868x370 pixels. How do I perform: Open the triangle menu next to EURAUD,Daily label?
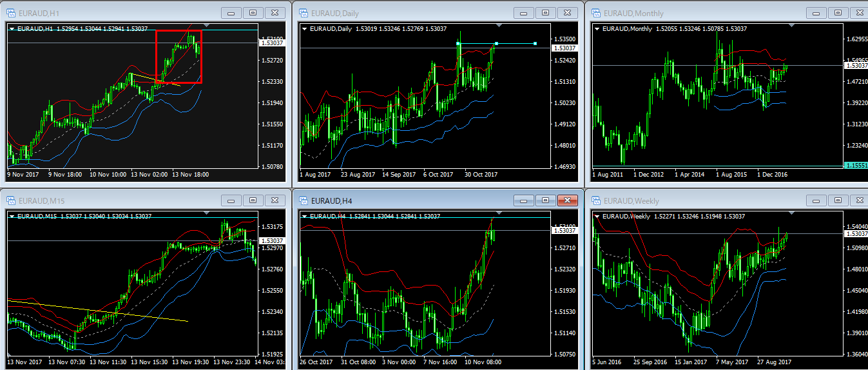[x=305, y=28]
